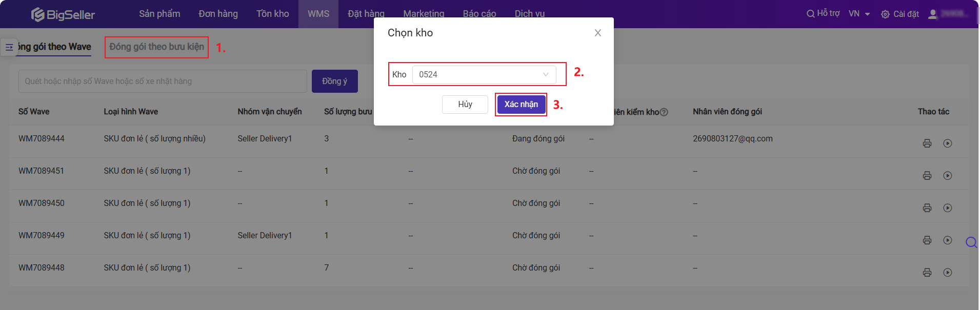Open the VN language dropdown
This screenshot has height=310, width=980.
tap(859, 14)
